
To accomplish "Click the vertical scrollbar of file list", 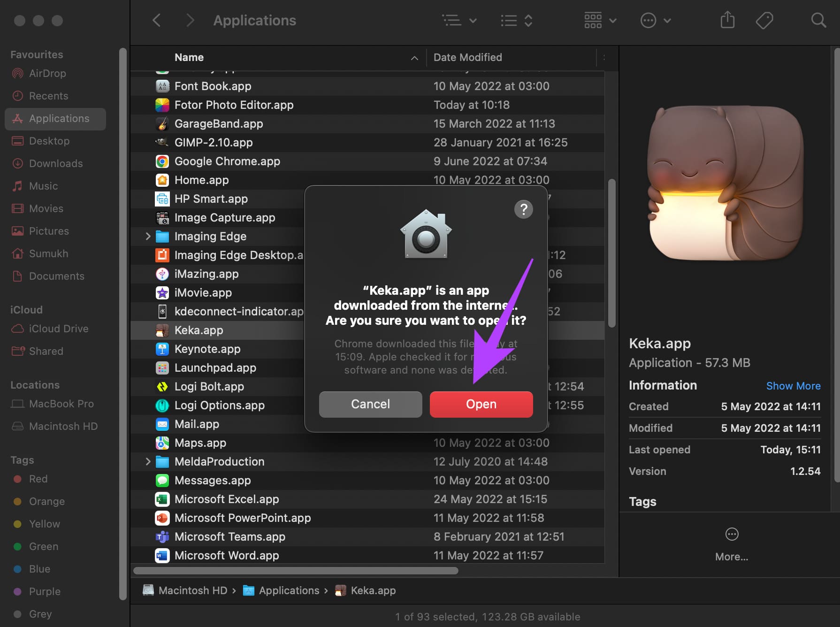I will pos(611,253).
